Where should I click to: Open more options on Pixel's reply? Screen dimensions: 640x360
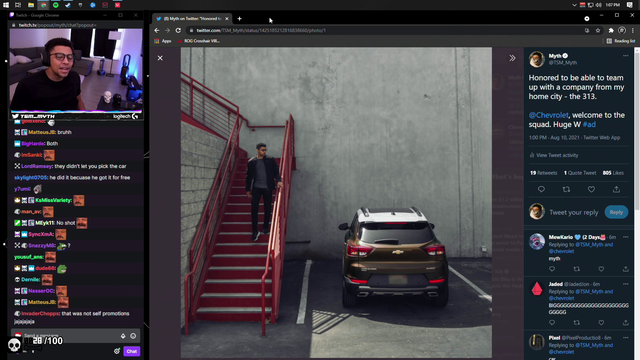pyautogui.click(x=626, y=338)
